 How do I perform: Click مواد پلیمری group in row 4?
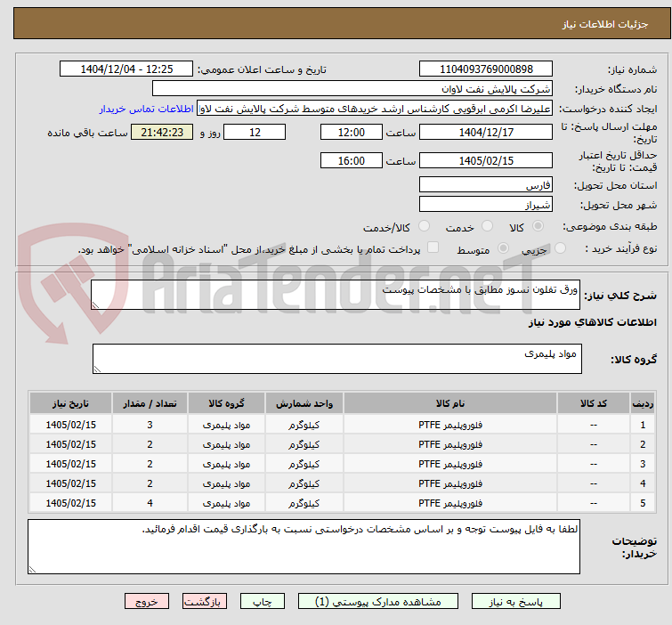point(226,483)
